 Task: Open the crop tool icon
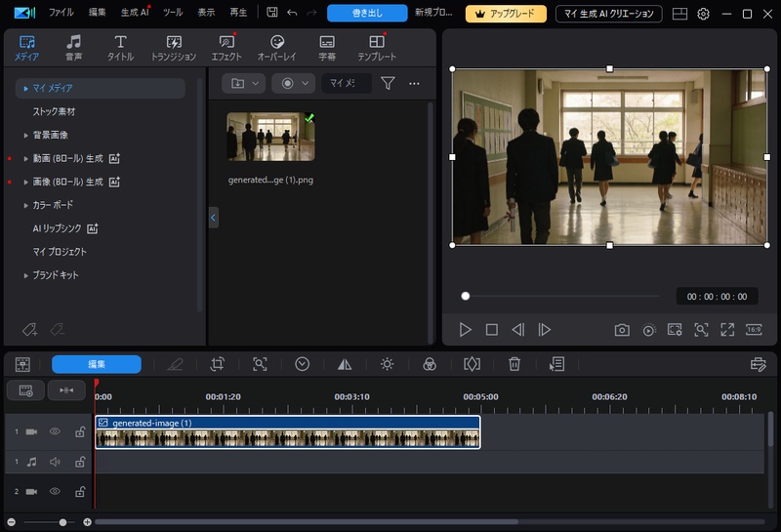pyautogui.click(x=217, y=364)
